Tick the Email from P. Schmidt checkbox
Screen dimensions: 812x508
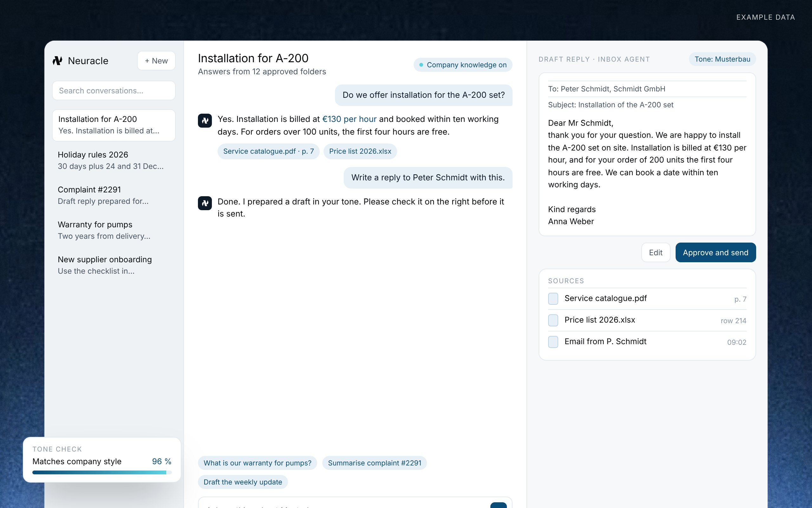tap(553, 342)
